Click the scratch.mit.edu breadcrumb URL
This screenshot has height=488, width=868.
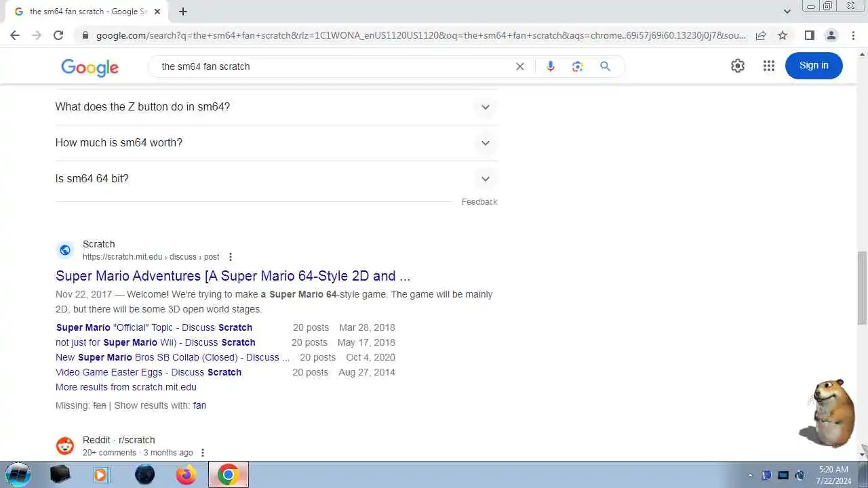point(151,257)
